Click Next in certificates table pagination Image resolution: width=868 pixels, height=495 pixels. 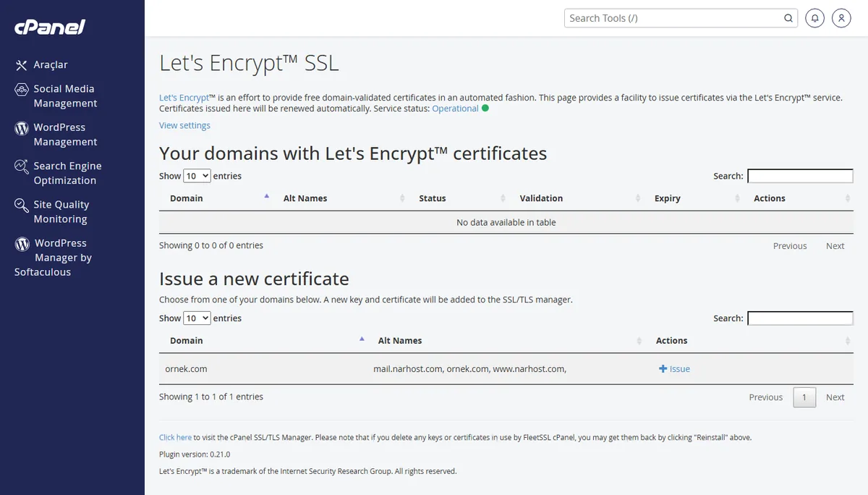pos(835,246)
